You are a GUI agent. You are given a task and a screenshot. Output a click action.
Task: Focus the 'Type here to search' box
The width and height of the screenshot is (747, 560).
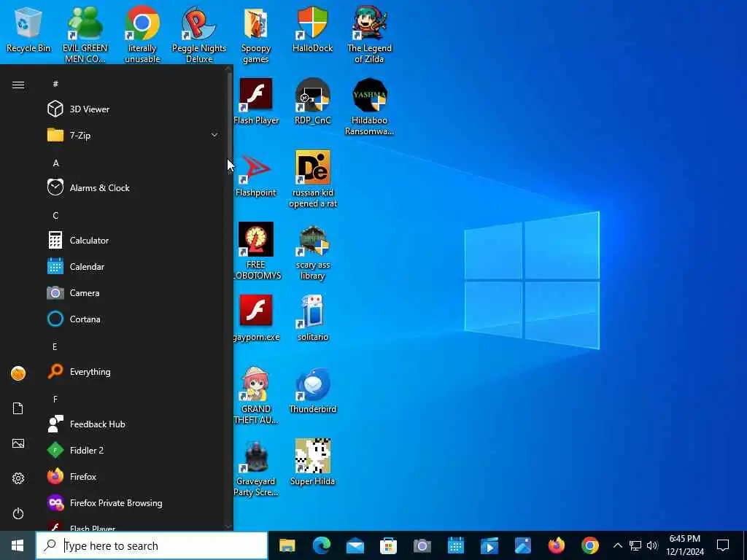point(152,545)
